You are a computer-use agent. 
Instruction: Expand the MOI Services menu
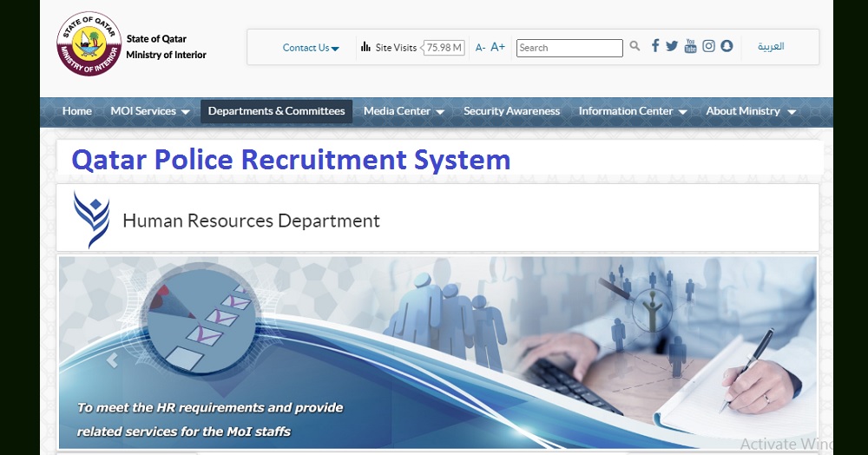[149, 111]
